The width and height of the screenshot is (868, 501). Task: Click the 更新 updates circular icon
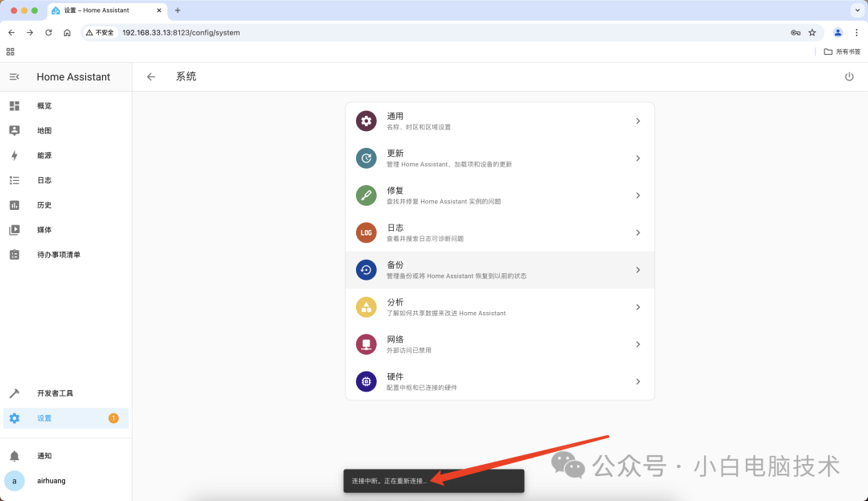pos(366,158)
